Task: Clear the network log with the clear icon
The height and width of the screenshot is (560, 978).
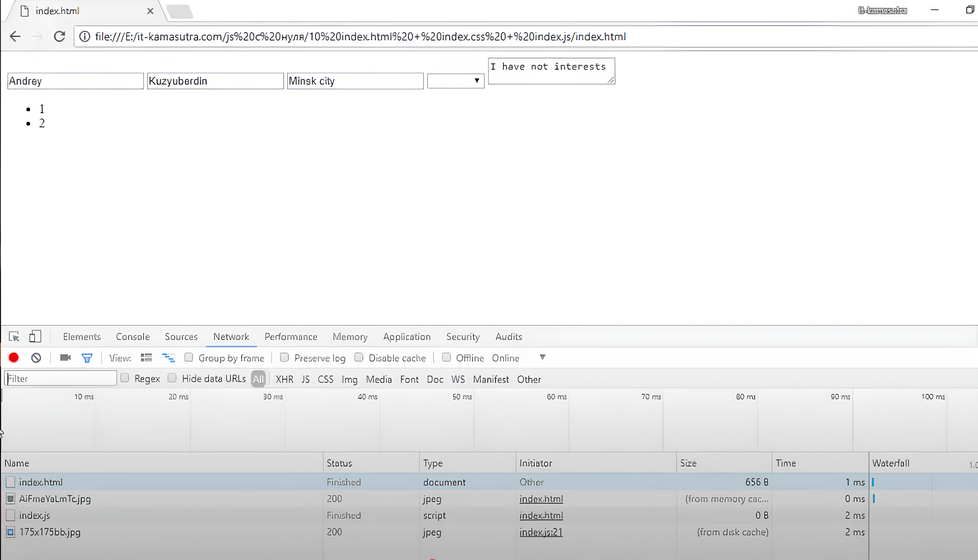Action: click(x=36, y=358)
